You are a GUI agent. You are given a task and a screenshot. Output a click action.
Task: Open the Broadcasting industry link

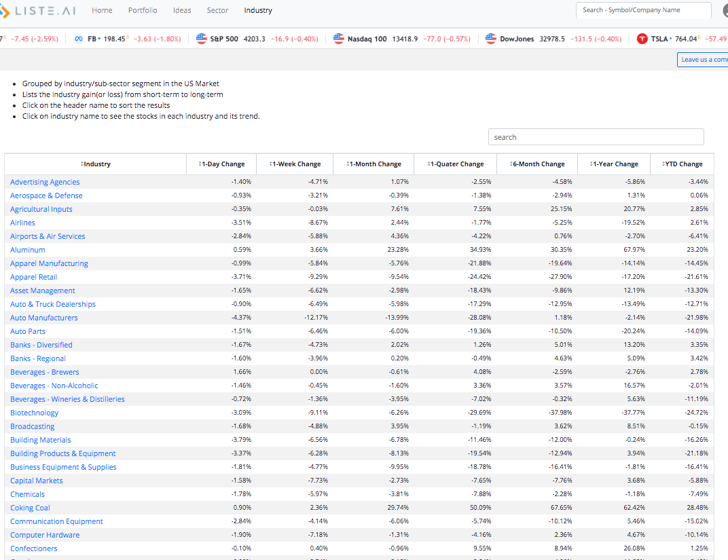coord(33,426)
